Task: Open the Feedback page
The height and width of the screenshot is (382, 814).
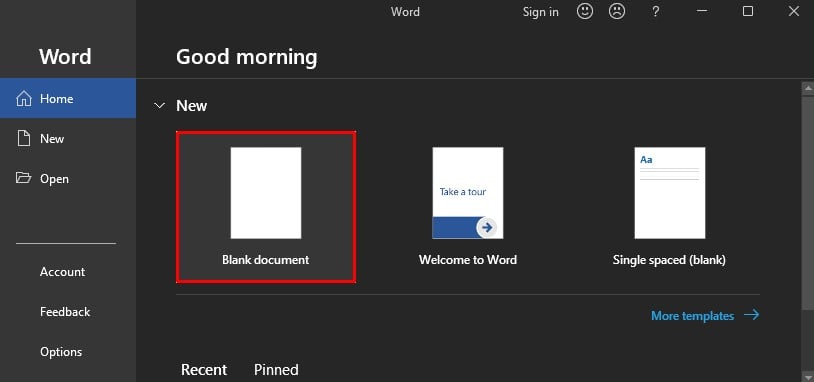Action: [65, 312]
